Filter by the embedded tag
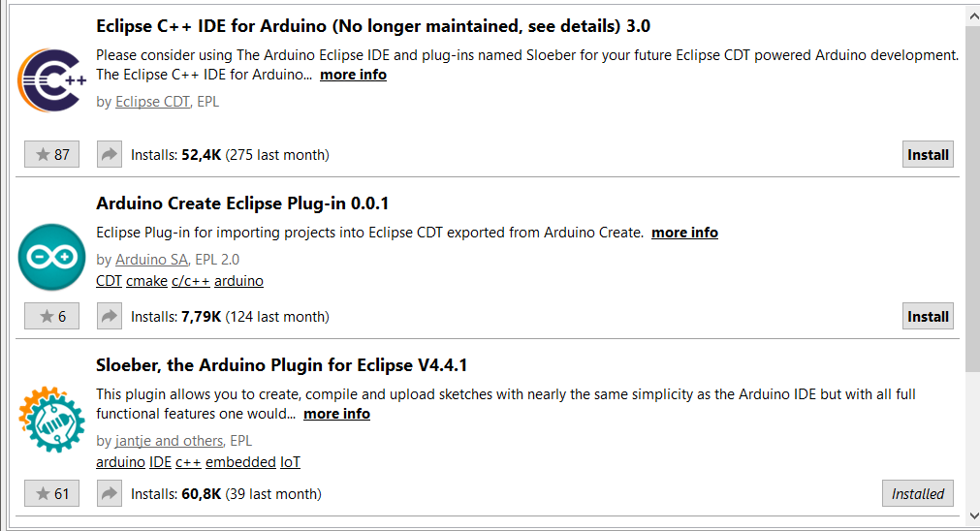Image resolution: width=980 pixels, height=531 pixels. [240, 461]
